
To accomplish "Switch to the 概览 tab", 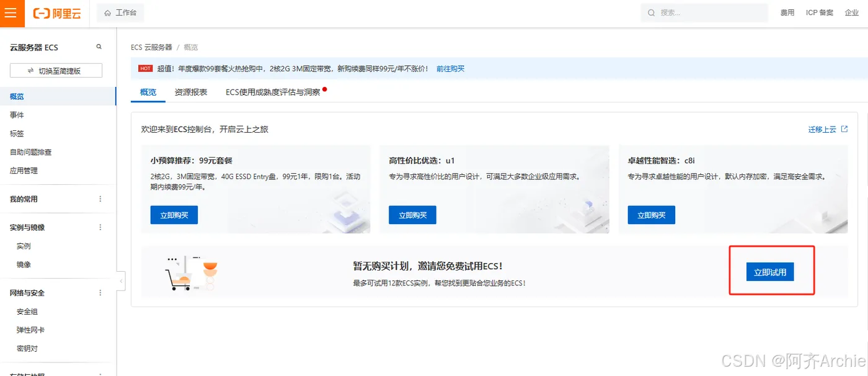I will click(x=148, y=92).
